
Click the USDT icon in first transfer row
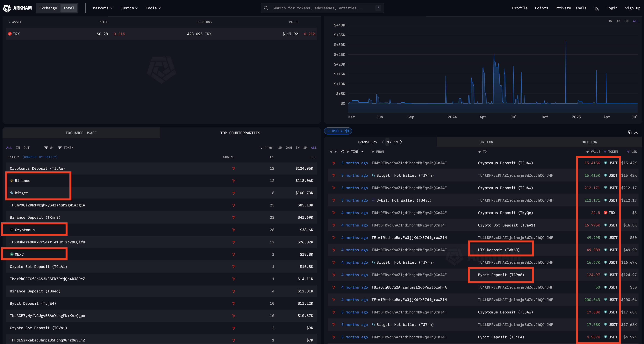[605, 163]
